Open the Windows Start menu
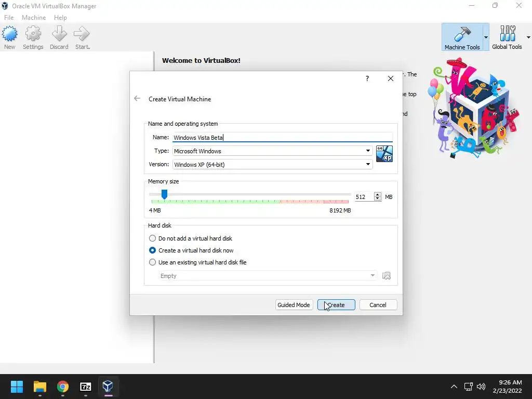 (17, 387)
